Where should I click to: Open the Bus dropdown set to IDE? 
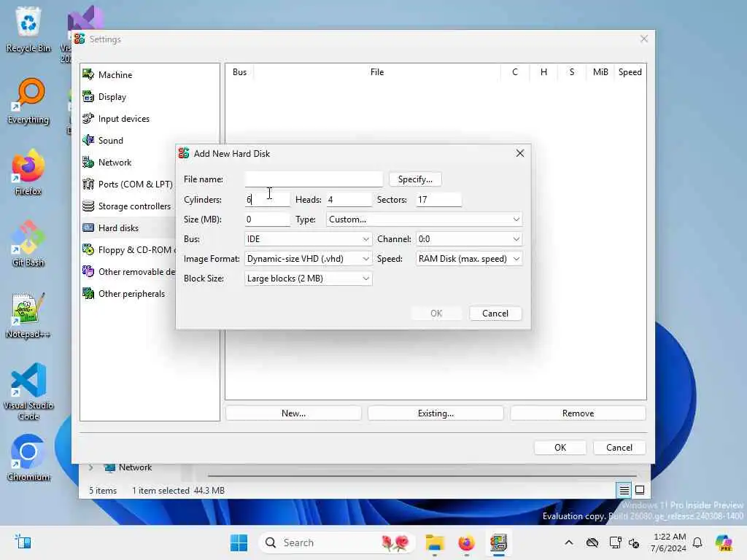coord(309,239)
